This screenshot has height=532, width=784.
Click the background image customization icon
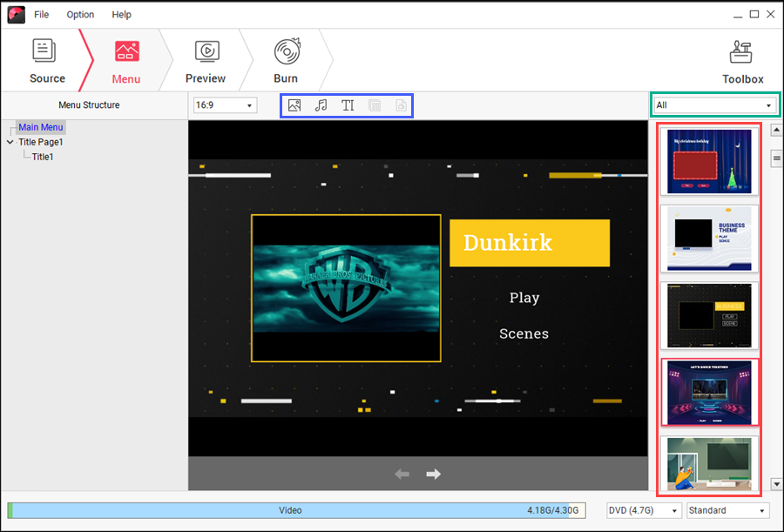pyautogui.click(x=294, y=105)
